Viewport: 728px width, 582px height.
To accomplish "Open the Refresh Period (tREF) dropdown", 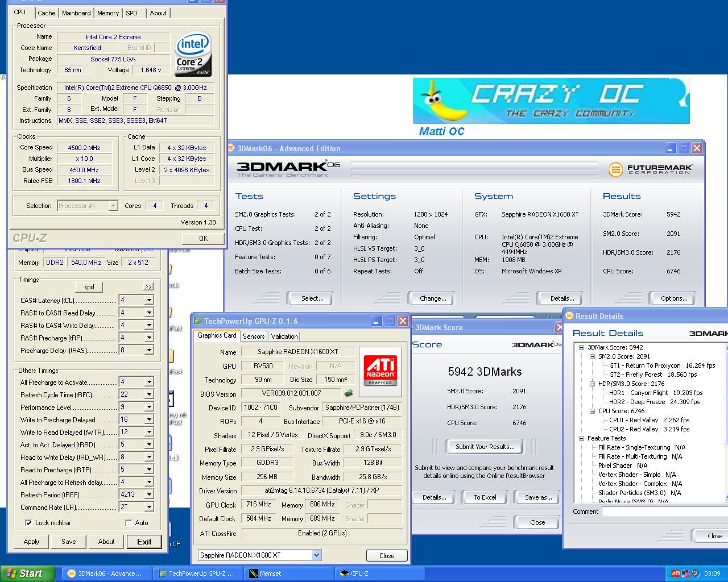I will (149, 494).
